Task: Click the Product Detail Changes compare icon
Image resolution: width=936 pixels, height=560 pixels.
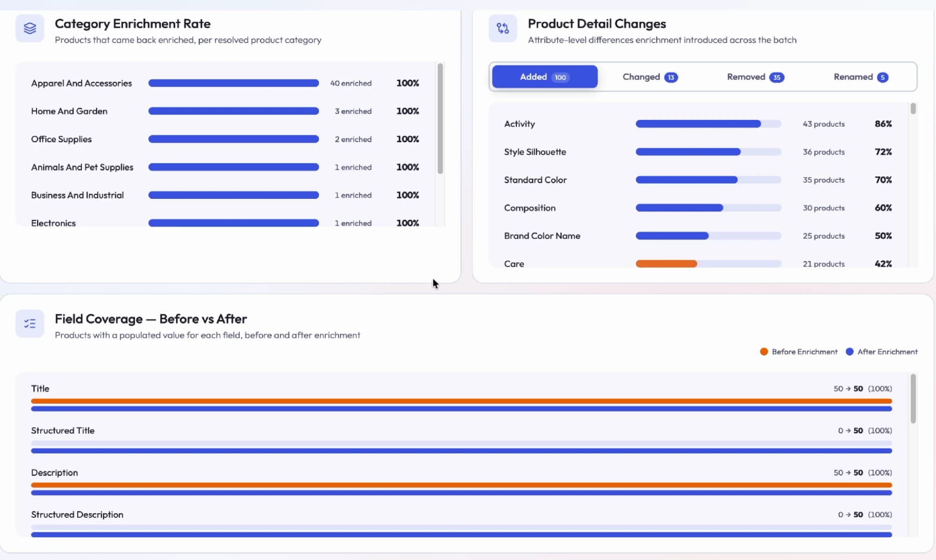Action: (503, 29)
